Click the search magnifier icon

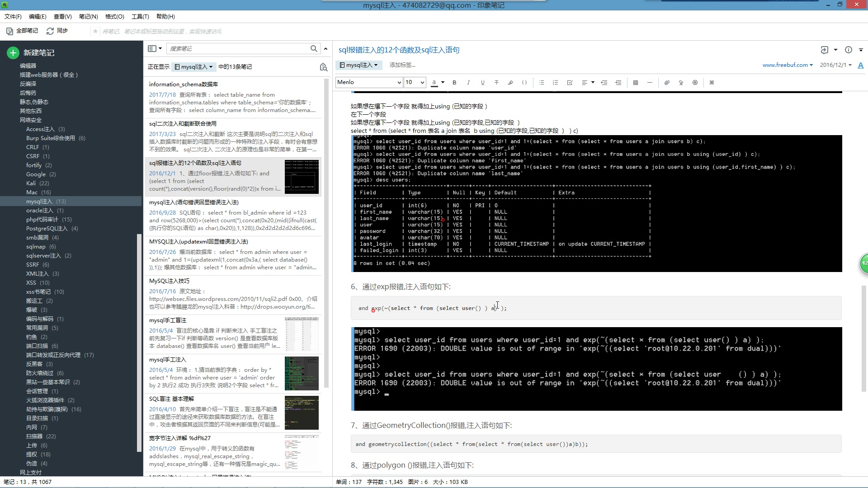point(314,48)
